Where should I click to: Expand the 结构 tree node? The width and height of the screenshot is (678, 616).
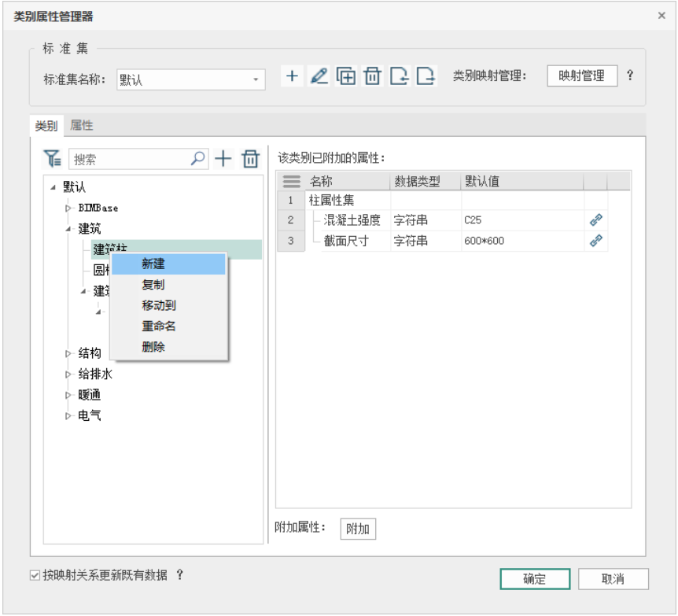coord(68,353)
